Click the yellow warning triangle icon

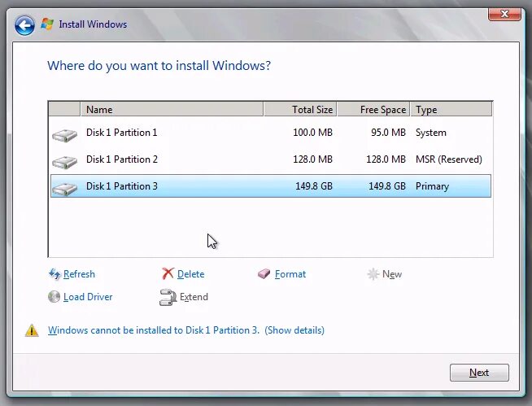pyautogui.click(x=32, y=330)
